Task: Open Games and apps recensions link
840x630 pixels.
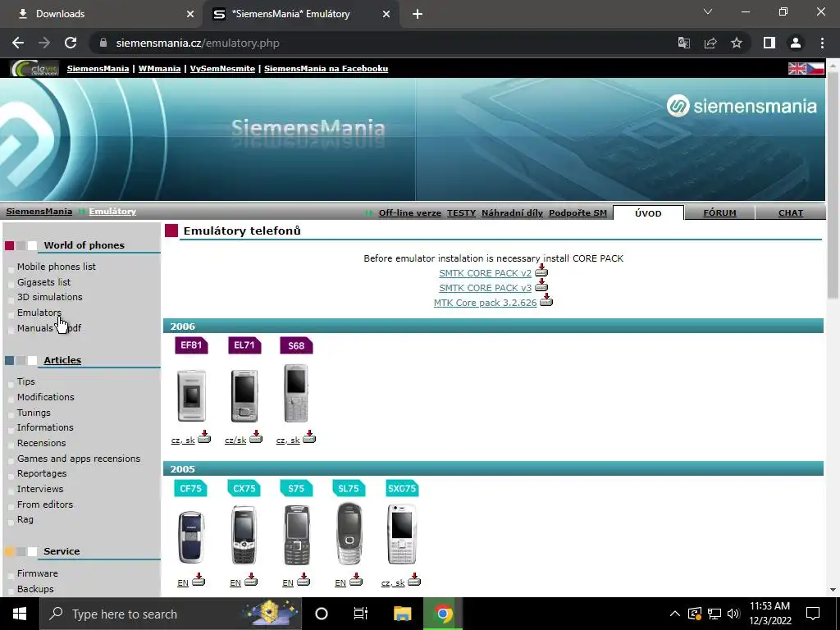Action: coord(79,459)
